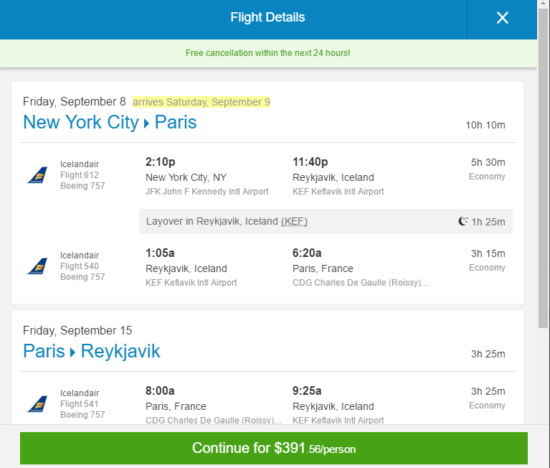The image size is (550, 468).
Task: Click the overnight moon icon beside 1h 25m
Action: click(x=463, y=221)
